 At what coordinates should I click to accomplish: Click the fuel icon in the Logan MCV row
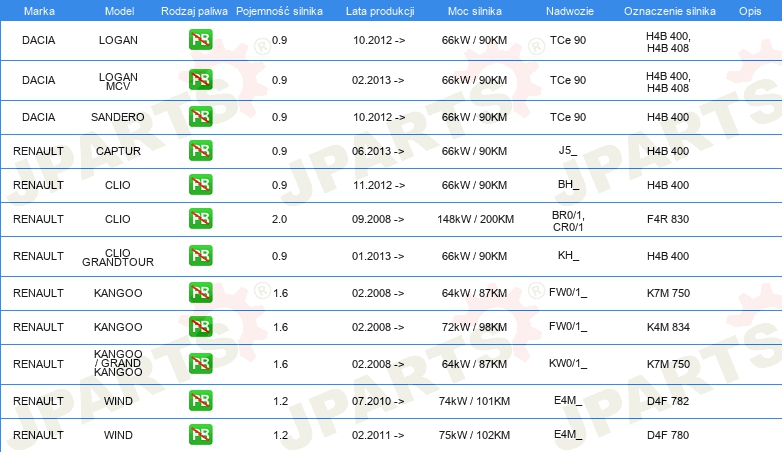click(200, 80)
